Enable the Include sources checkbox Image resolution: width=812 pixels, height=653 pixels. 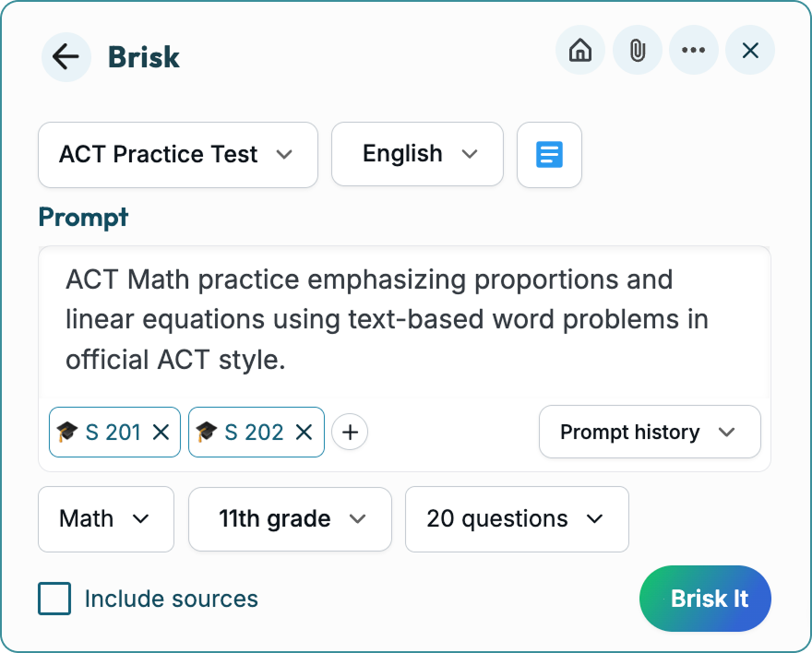pos(54,599)
